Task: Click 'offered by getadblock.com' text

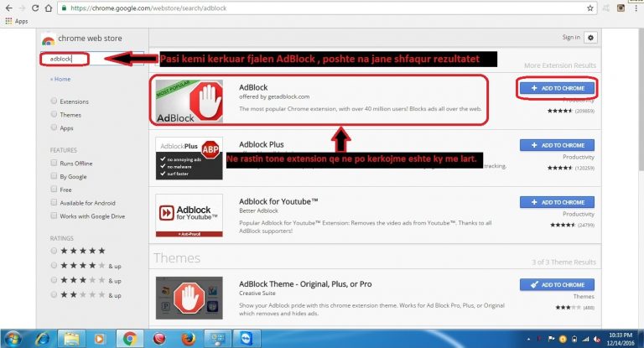Action: 274,97
